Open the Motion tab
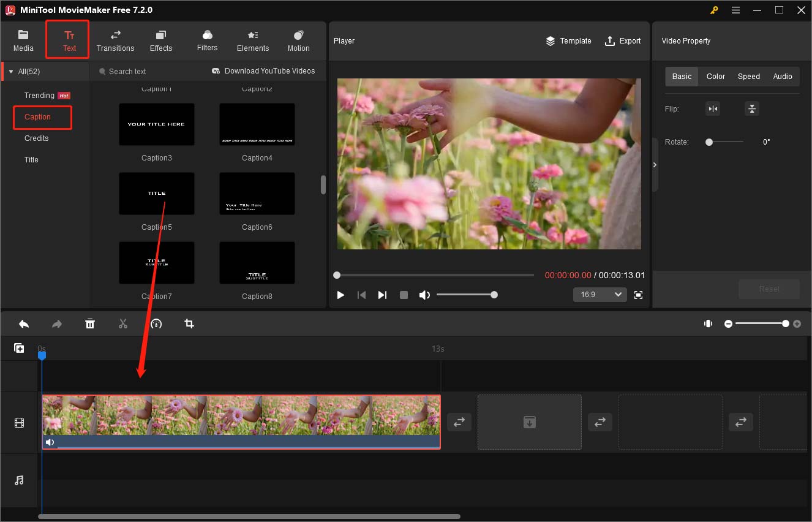 click(298, 40)
